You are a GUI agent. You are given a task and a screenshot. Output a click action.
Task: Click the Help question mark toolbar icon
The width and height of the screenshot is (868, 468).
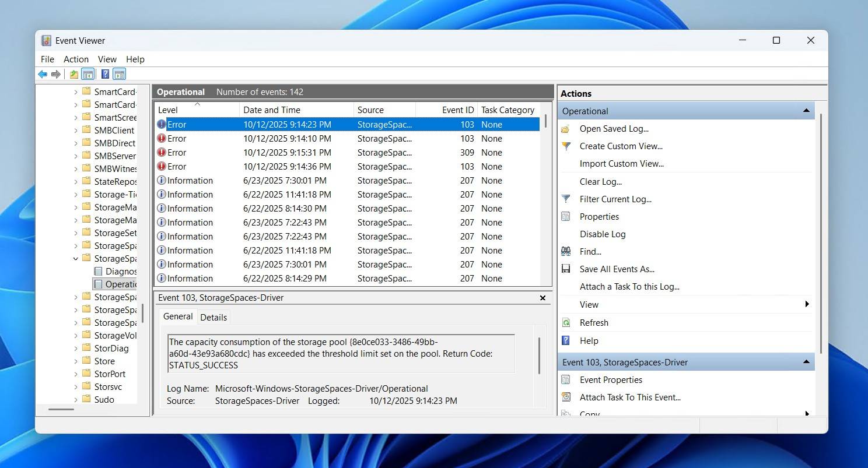(105, 74)
